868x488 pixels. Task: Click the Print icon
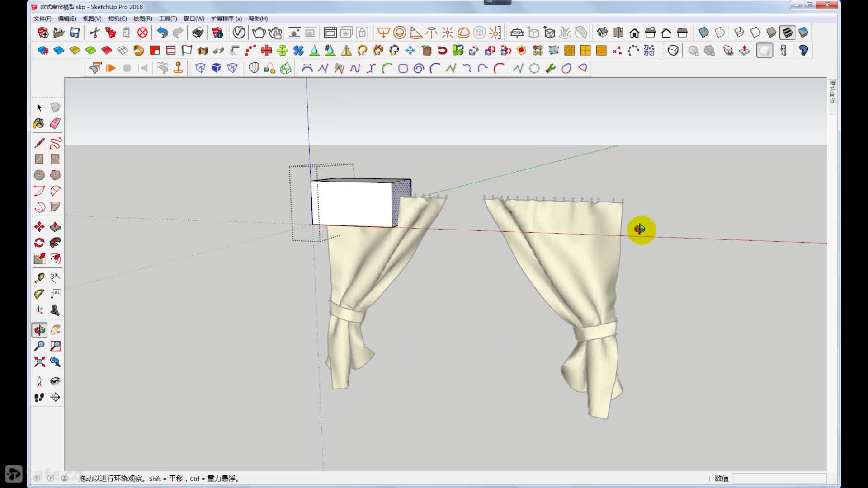tap(198, 33)
